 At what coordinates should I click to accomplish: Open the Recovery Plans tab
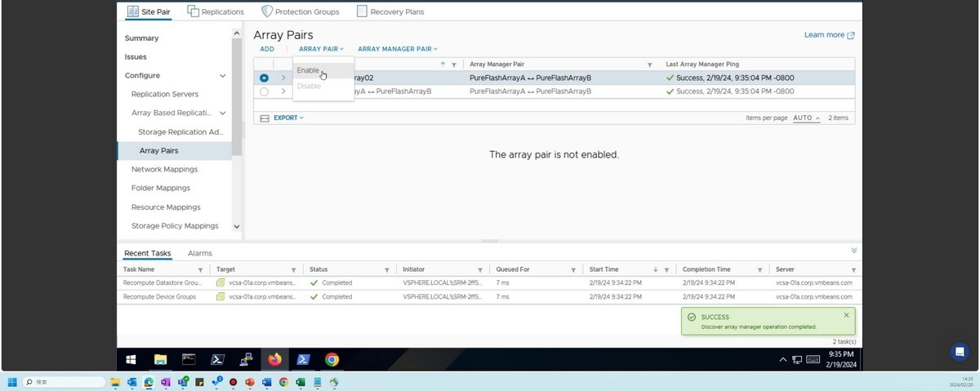(x=390, y=11)
